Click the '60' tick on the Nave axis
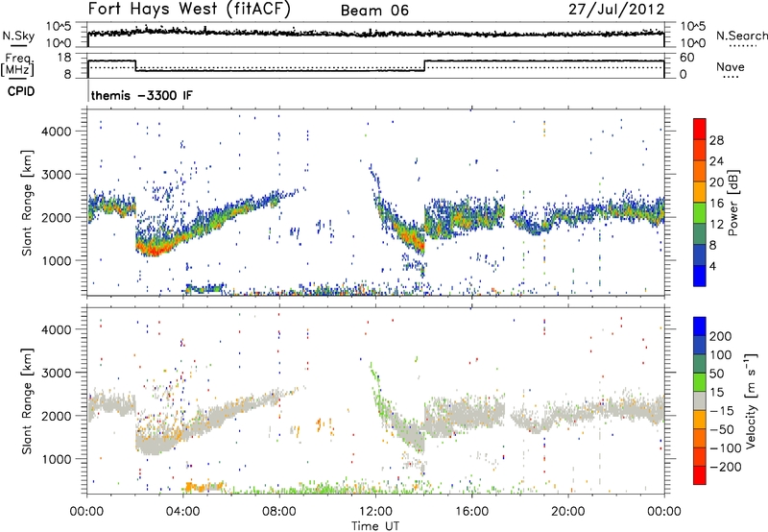 coord(687,58)
